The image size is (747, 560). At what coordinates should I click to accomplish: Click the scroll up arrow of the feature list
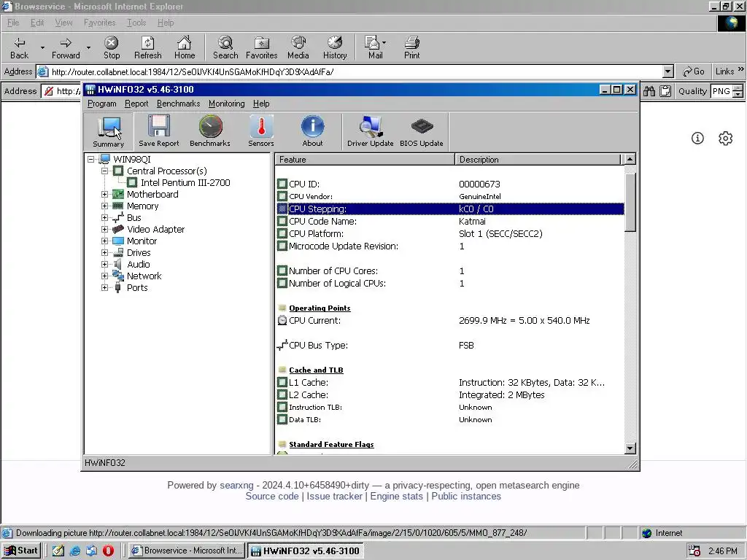click(630, 159)
